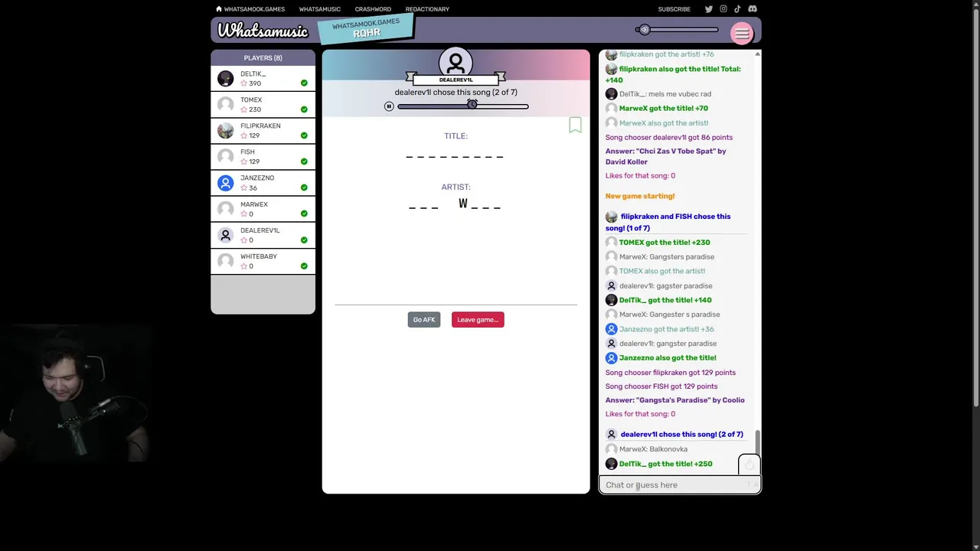980x551 pixels.
Task: Click green check beside FILIPKRAKEN
Action: coord(304,135)
